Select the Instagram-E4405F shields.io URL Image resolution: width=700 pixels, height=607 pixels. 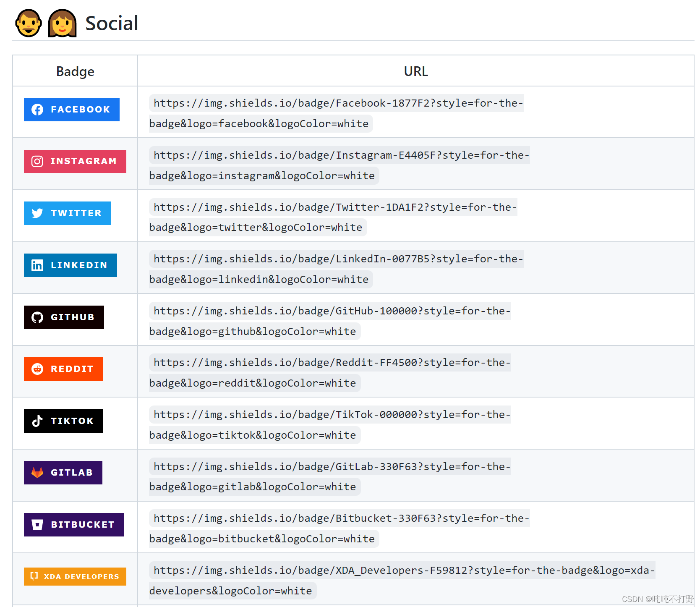click(x=340, y=165)
